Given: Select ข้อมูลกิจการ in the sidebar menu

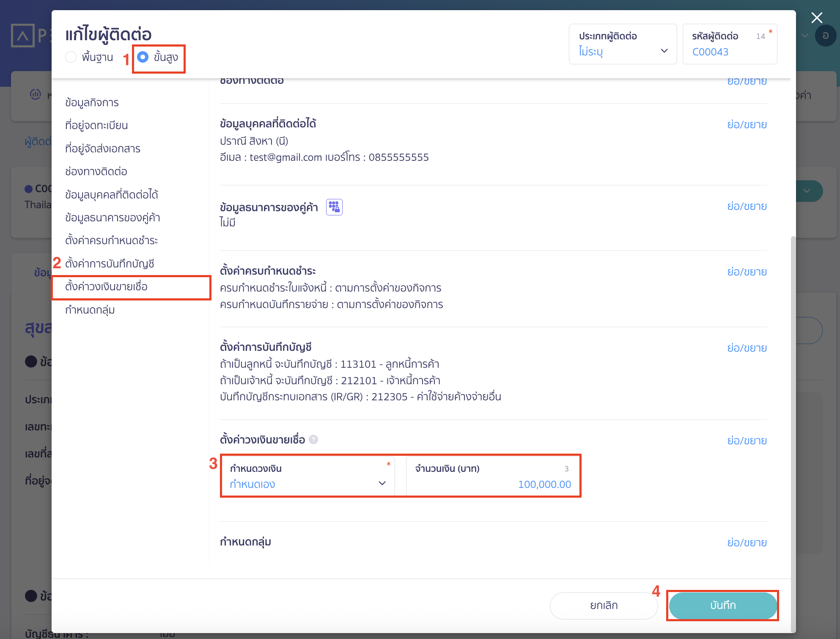Looking at the screenshot, I should pos(92,102).
